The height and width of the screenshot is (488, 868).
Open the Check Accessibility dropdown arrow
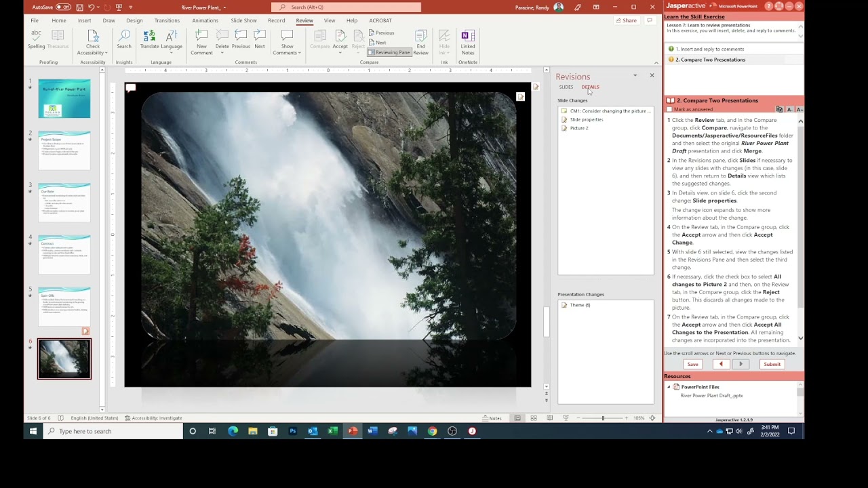click(106, 53)
